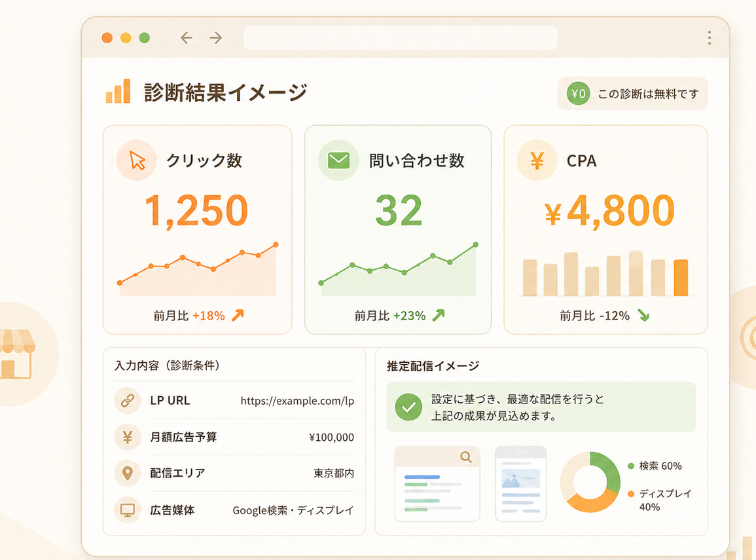Click the link icon beside LP URL
Screen dimensions: 756x560
pyautogui.click(x=127, y=400)
